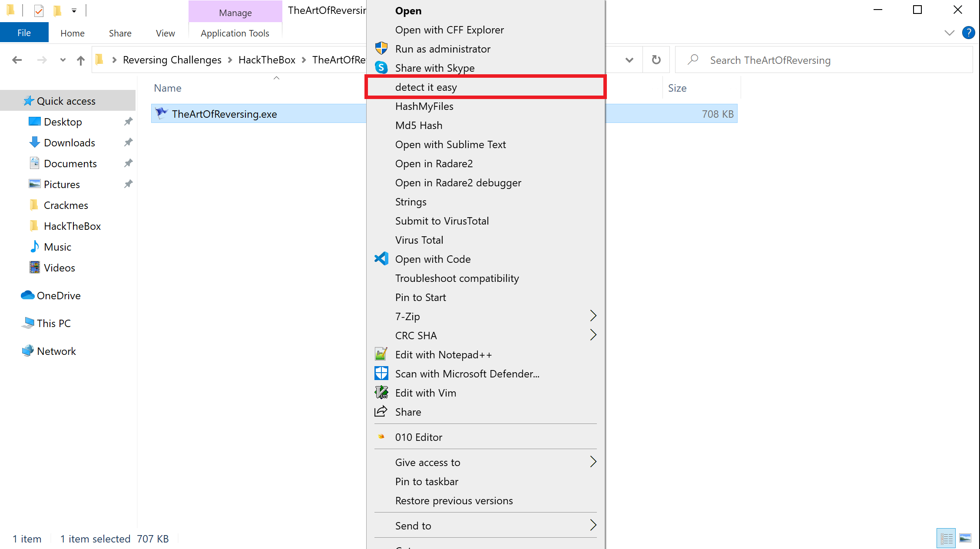Click 'Restore previous versions' option
Image resolution: width=980 pixels, height=549 pixels.
[x=454, y=500]
